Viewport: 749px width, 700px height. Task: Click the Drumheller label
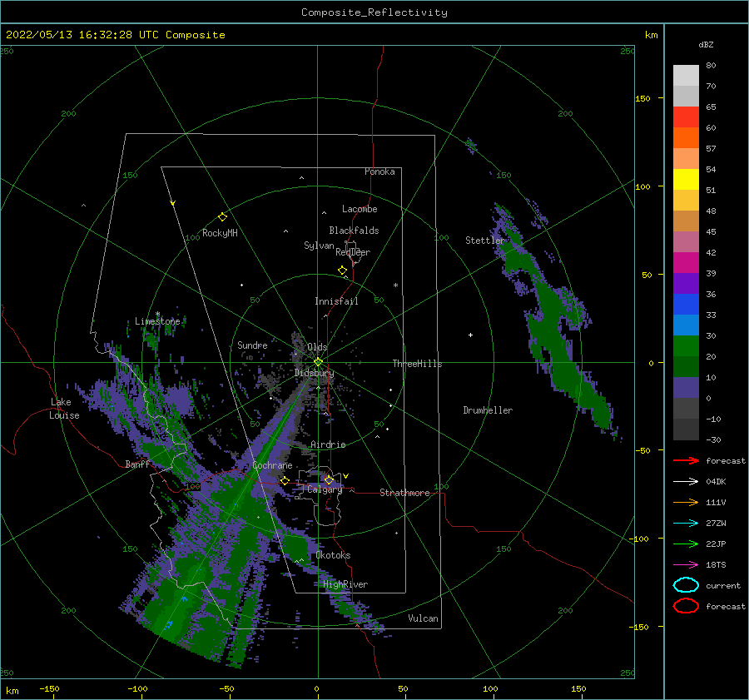488,410
